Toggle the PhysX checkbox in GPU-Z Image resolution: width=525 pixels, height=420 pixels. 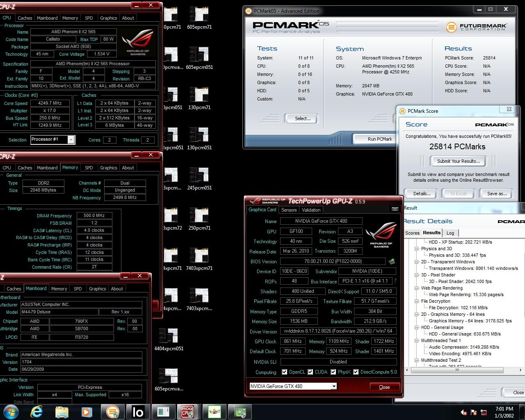(x=334, y=372)
